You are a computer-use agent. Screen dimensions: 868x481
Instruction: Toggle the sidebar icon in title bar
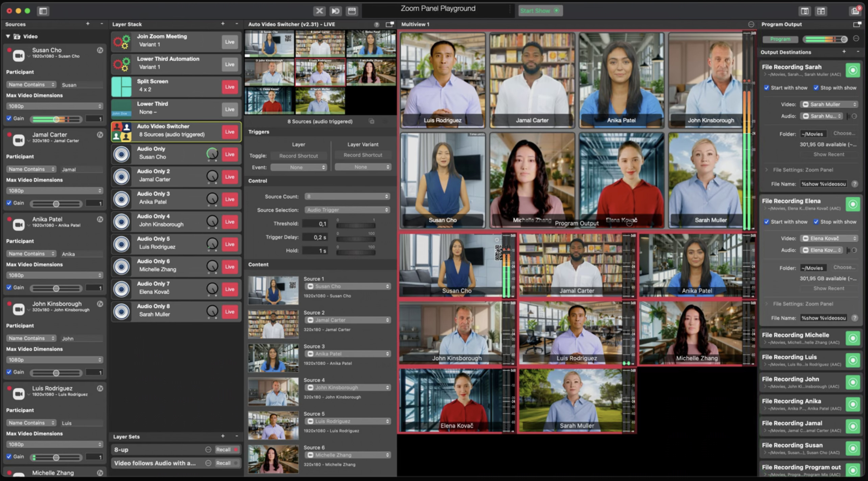pyautogui.click(x=43, y=11)
